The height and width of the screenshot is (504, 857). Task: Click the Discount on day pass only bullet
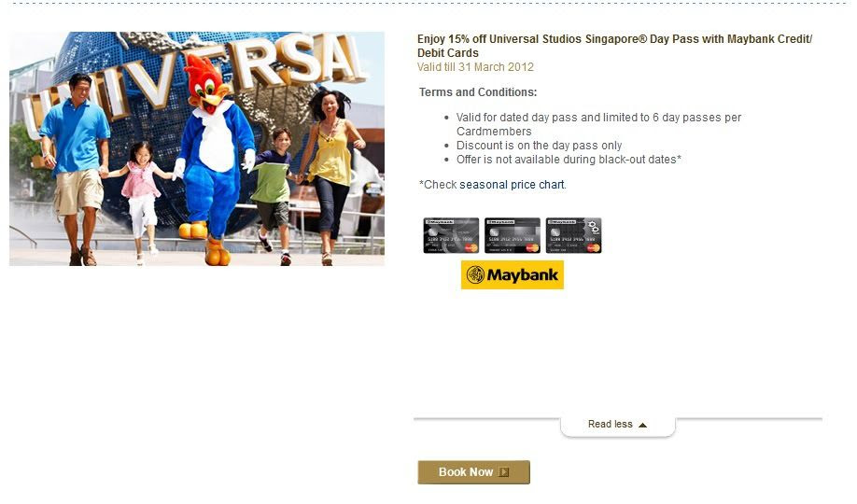click(x=539, y=146)
